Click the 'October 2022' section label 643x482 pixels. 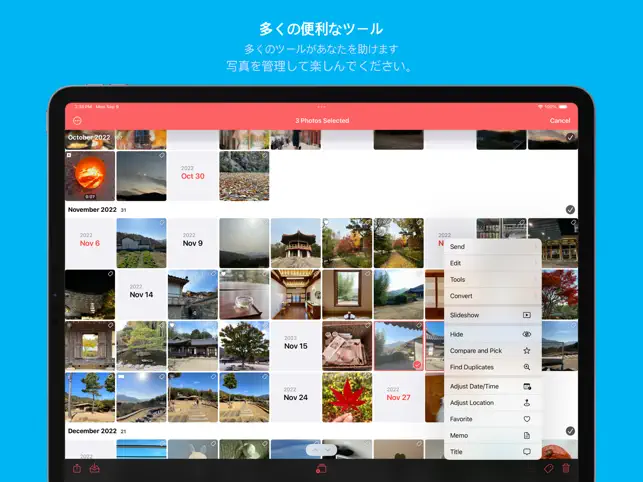pyautogui.click(x=89, y=137)
